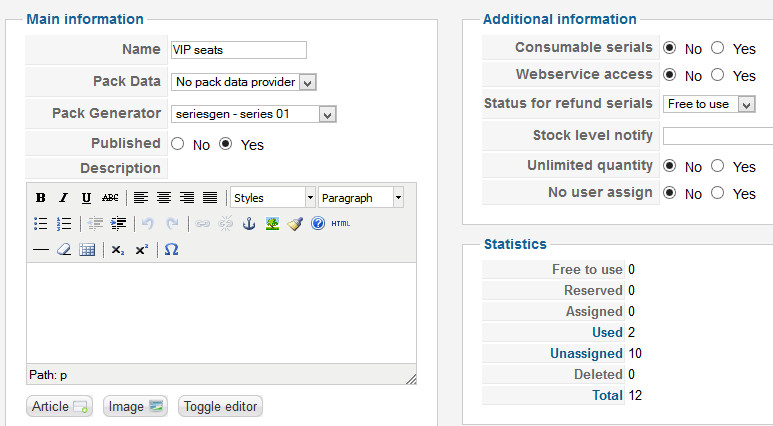Insert a table using the table icon
Viewport: 773px width, 426px height.
pyautogui.click(x=87, y=250)
